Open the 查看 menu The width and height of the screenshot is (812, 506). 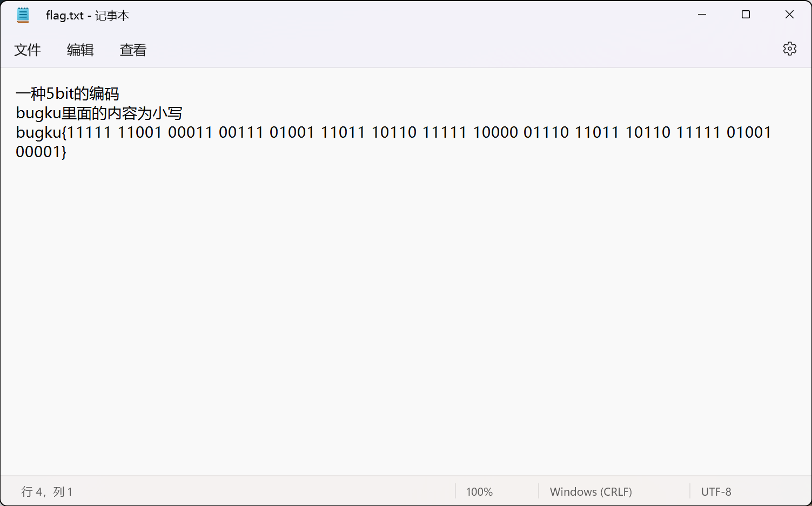coord(133,50)
